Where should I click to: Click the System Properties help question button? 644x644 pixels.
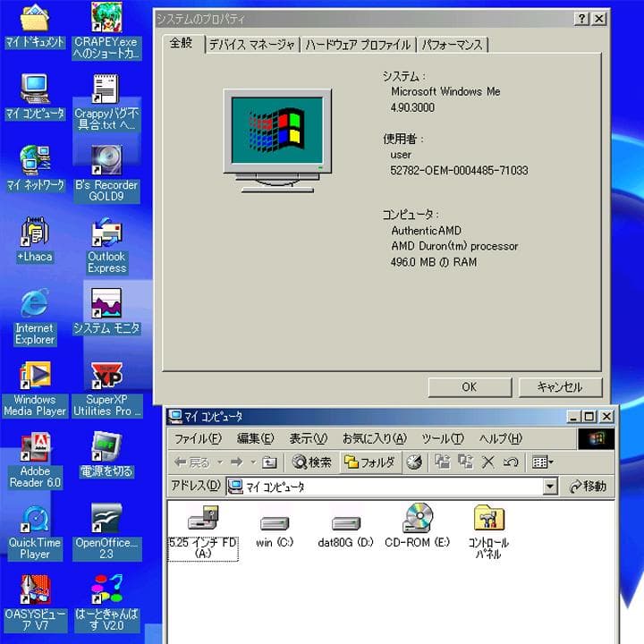[x=581, y=19]
